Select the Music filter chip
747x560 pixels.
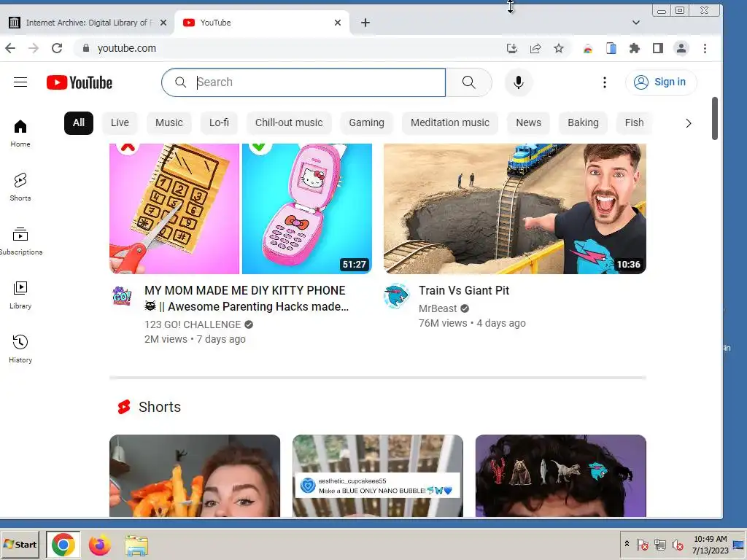point(169,122)
